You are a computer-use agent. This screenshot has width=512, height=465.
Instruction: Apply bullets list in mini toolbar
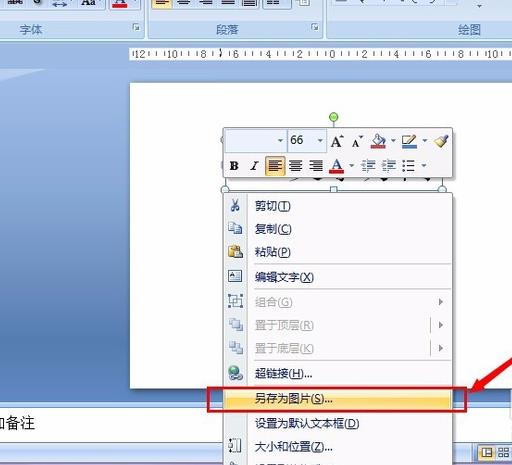coord(409,166)
